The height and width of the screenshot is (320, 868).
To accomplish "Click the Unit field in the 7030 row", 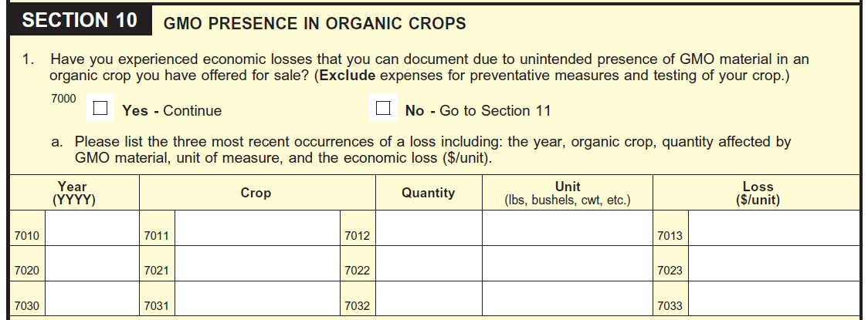I will coord(568,299).
